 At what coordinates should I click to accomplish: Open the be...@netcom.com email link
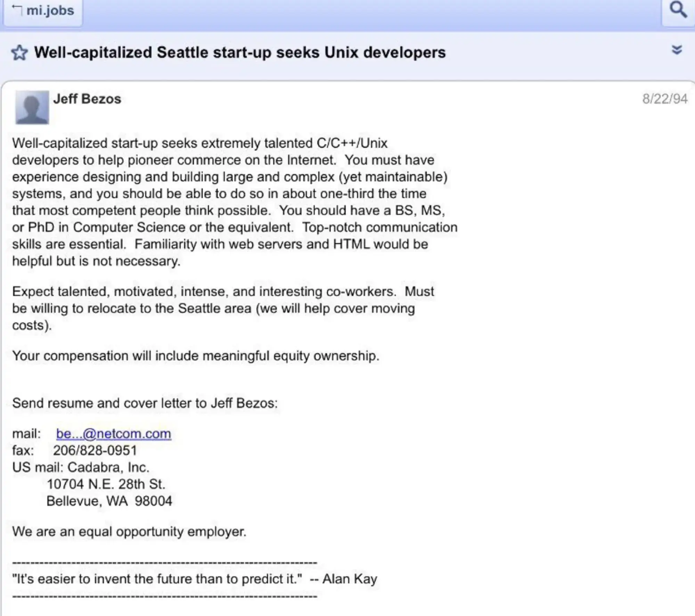tap(113, 433)
